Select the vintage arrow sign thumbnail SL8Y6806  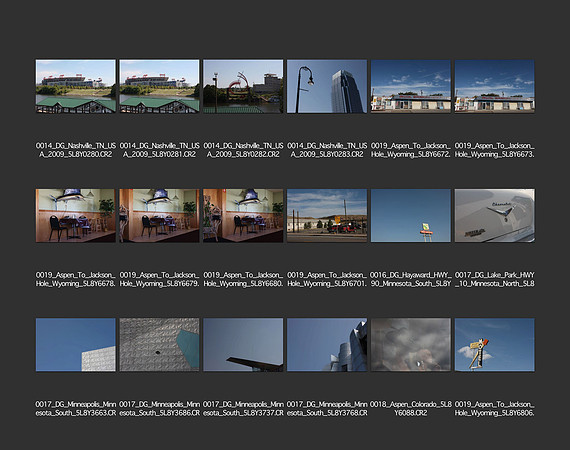pyautogui.click(x=494, y=345)
